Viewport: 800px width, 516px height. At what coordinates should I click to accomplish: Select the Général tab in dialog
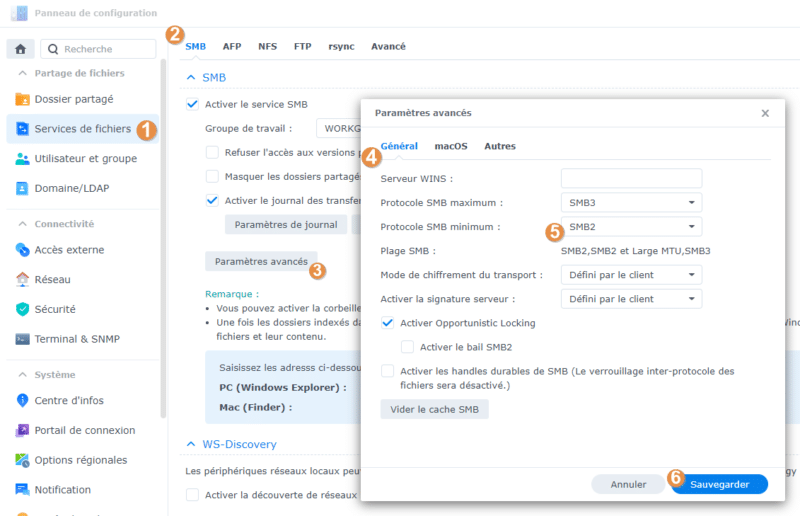399,146
